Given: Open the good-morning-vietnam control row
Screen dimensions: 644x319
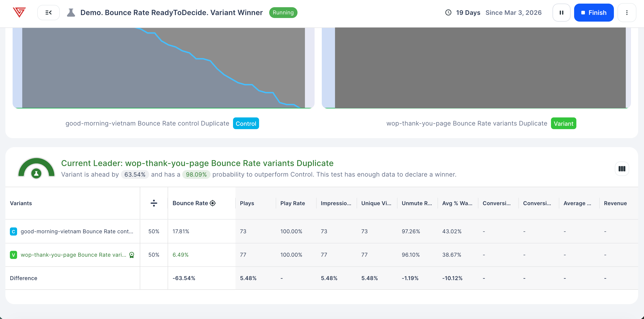Looking at the screenshot, I should (x=77, y=231).
